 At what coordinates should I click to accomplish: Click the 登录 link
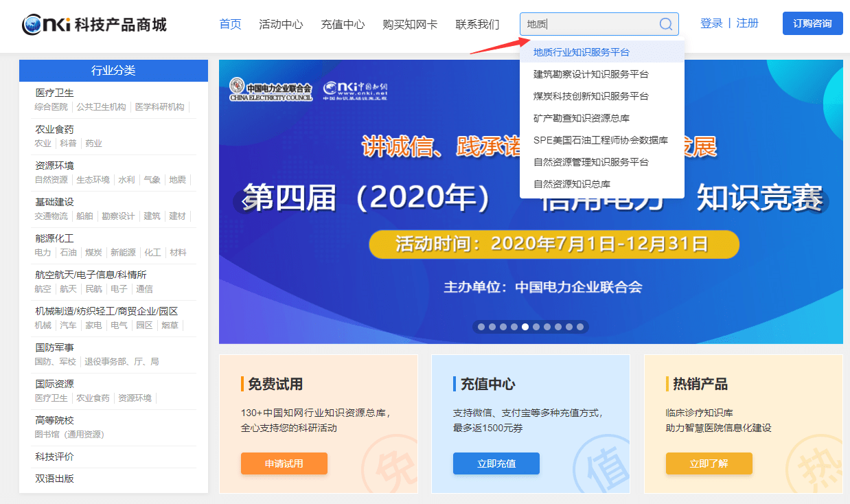point(711,23)
